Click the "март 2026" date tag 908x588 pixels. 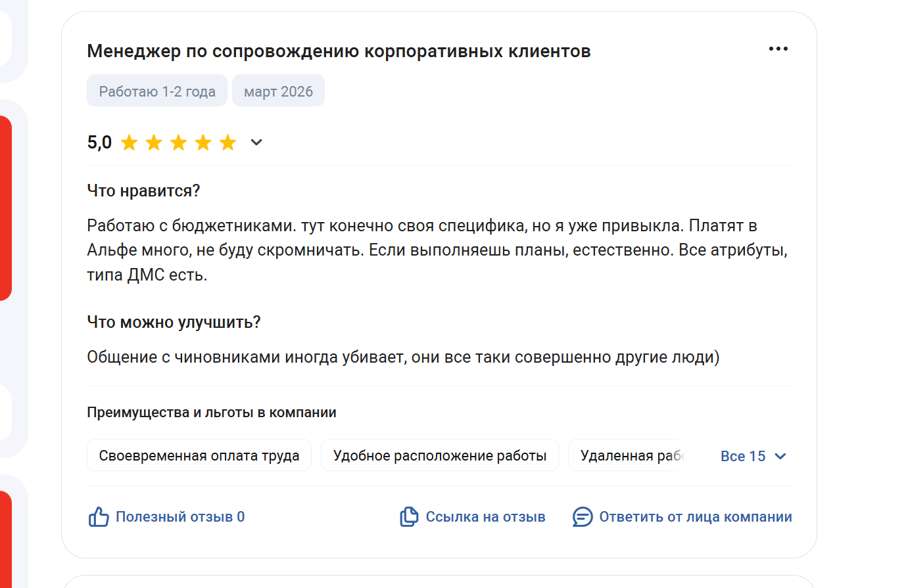click(278, 91)
